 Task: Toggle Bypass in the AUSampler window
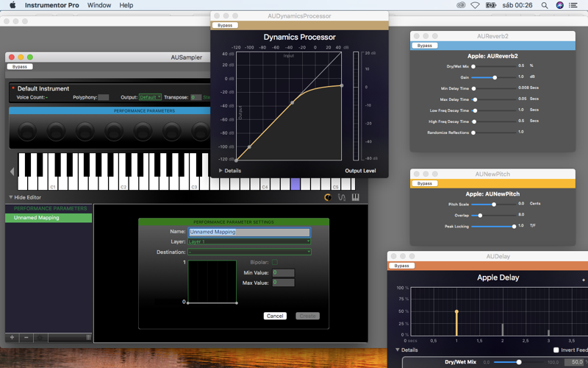20,66
